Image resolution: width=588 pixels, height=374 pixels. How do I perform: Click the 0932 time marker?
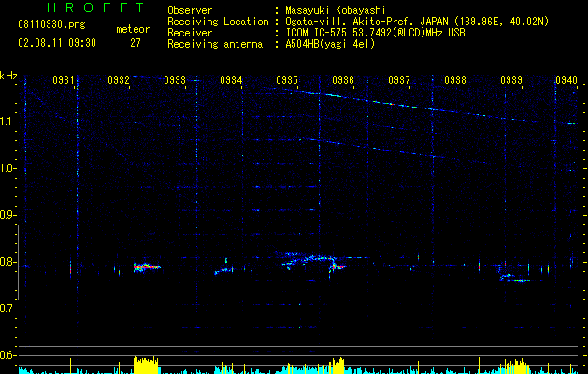coord(118,80)
